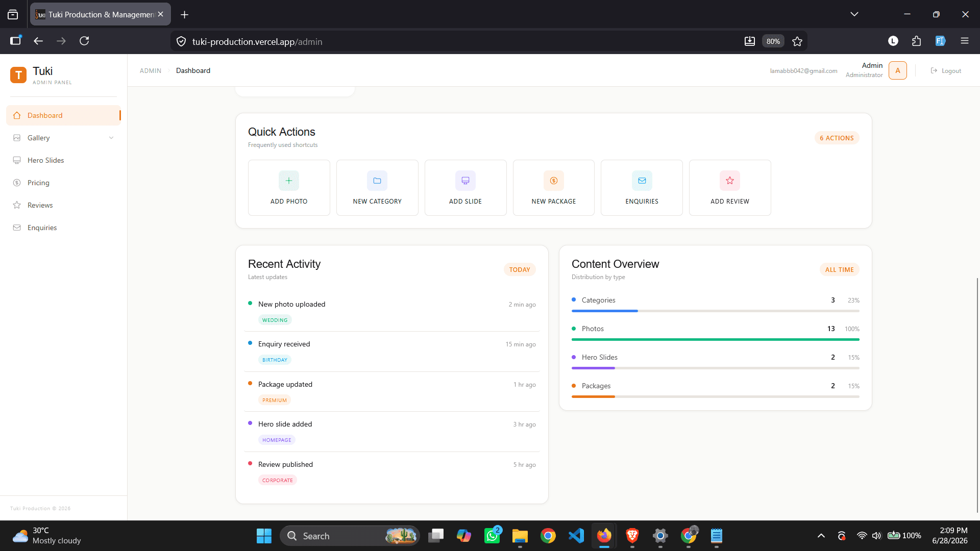Click the lamabbb042@gmail.com email text
The width and height of the screenshot is (980, 551).
tap(803, 71)
